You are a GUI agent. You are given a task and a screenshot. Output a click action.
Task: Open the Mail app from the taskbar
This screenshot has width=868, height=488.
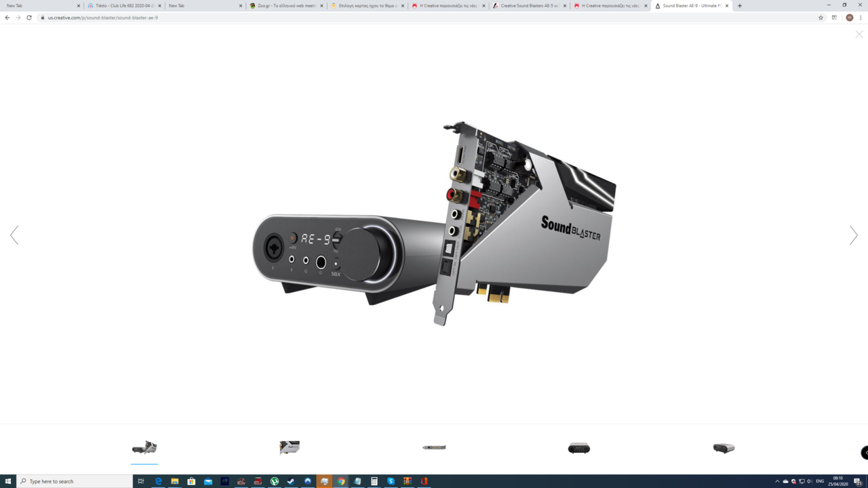(208, 481)
